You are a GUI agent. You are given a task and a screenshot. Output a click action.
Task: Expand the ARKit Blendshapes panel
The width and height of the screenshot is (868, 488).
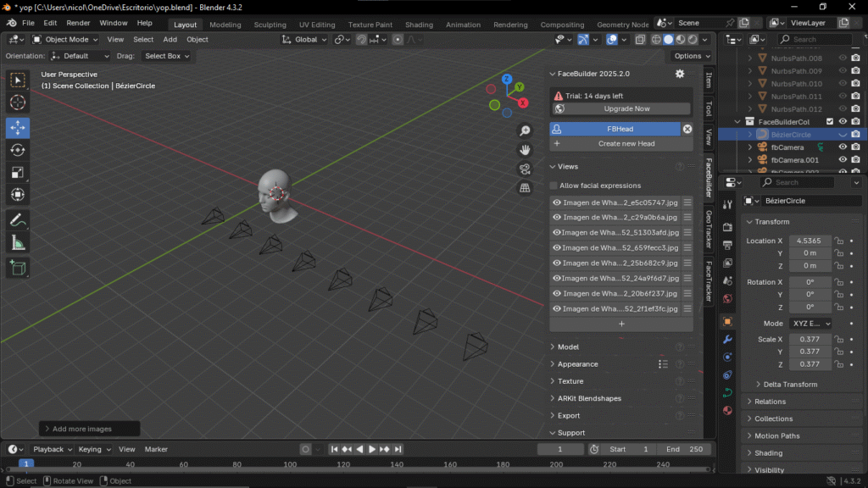click(588, 398)
